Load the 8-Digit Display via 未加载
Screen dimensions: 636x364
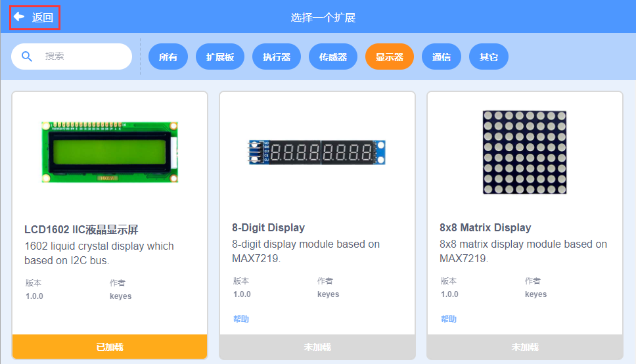317,347
